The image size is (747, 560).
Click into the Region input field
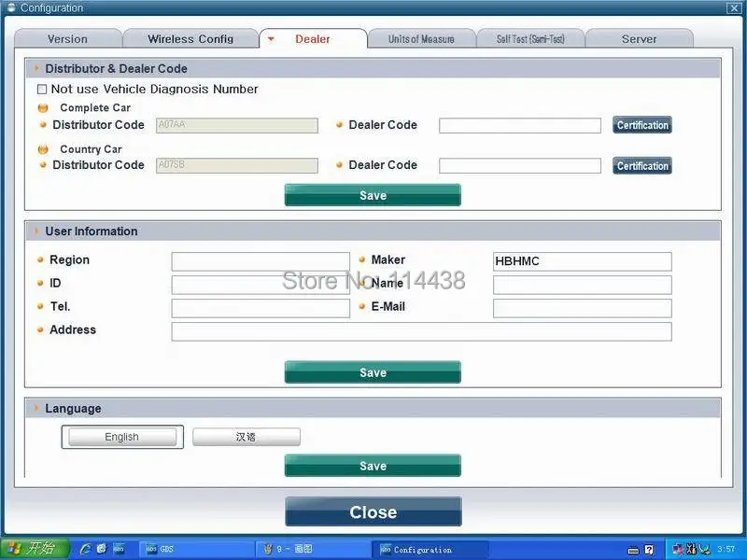click(x=261, y=261)
